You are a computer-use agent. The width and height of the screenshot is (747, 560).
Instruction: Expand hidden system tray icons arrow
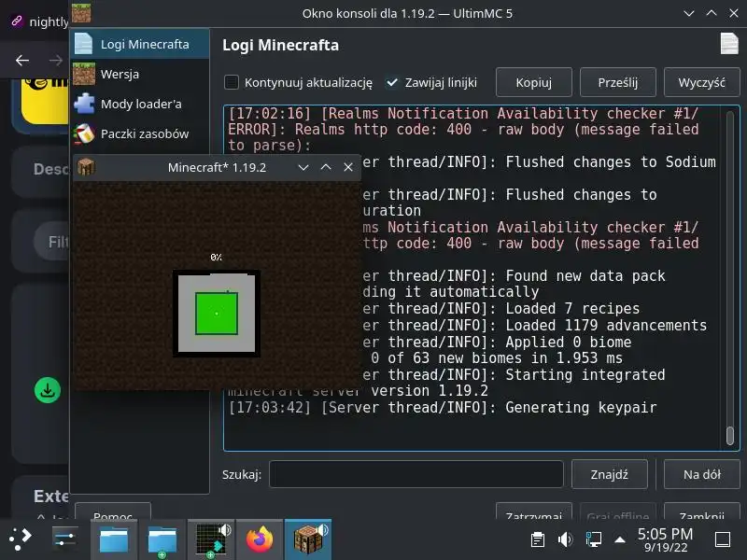(620, 539)
